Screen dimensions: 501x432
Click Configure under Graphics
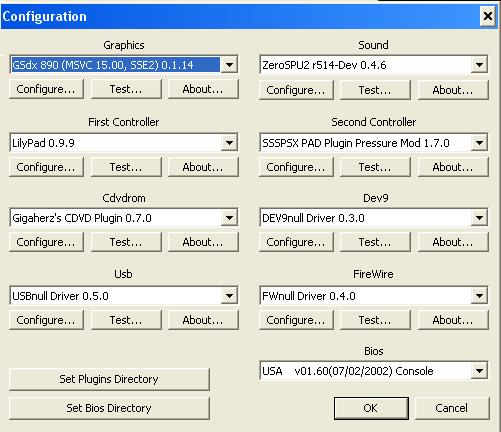(x=46, y=89)
